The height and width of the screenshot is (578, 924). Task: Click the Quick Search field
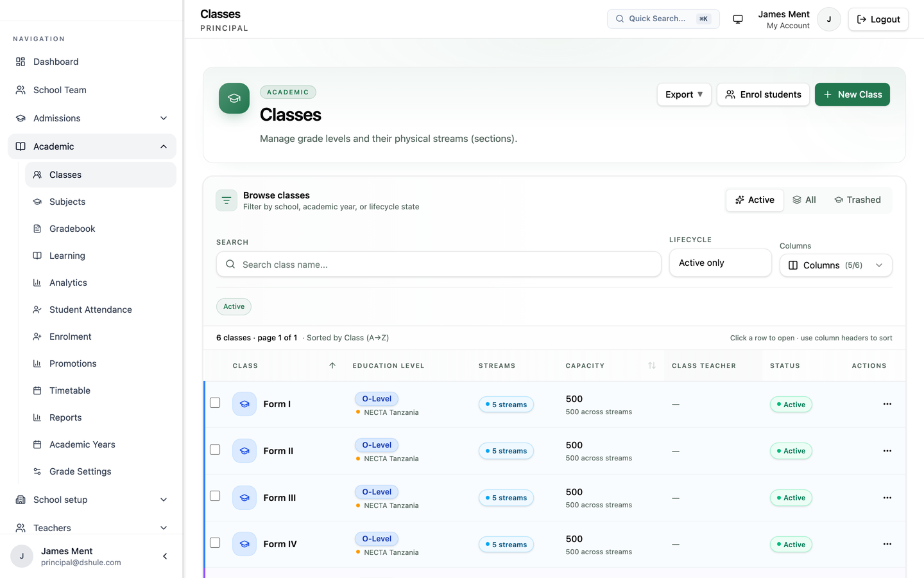click(663, 19)
